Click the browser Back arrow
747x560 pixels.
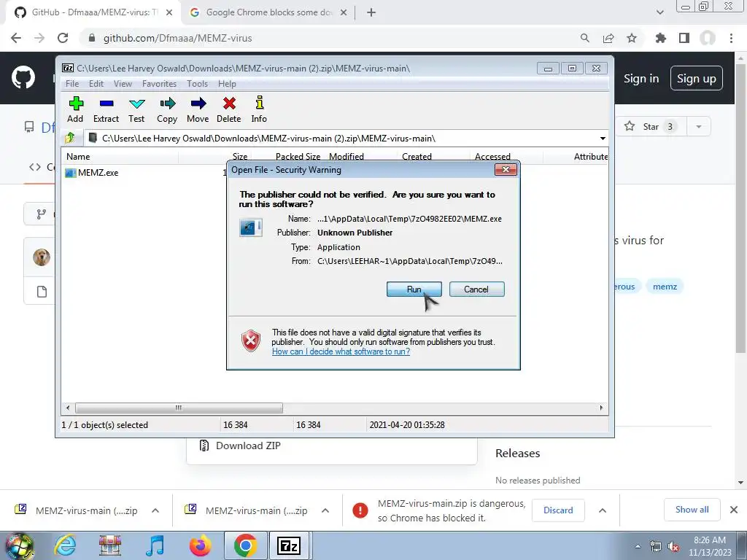pyautogui.click(x=16, y=38)
